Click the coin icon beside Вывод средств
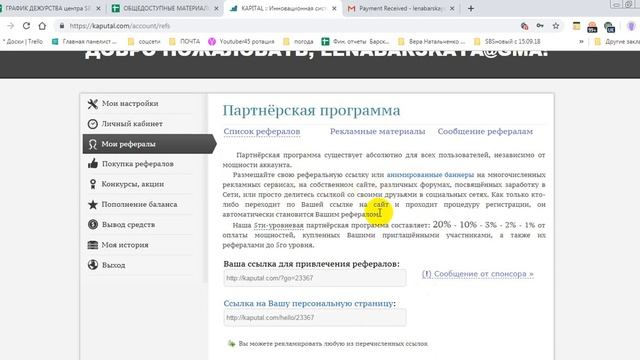Screen dimensions: 640x360 pyautogui.click(x=93, y=224)
